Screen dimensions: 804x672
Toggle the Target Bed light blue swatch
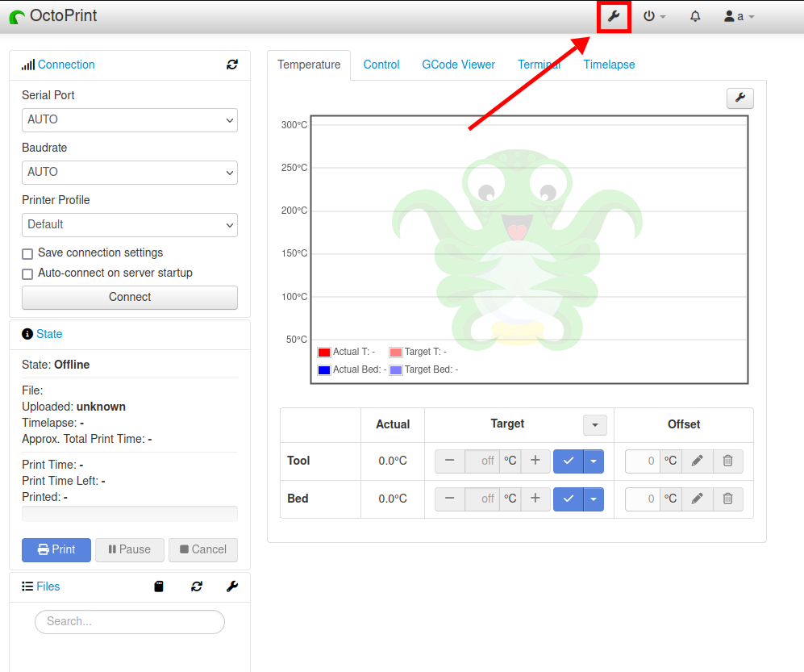tap(396, 370)
